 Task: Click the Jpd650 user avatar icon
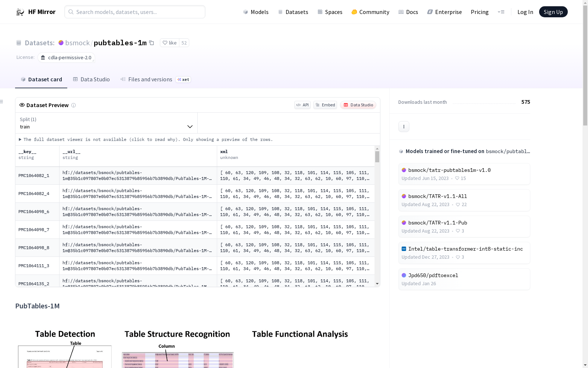(404, 275)
